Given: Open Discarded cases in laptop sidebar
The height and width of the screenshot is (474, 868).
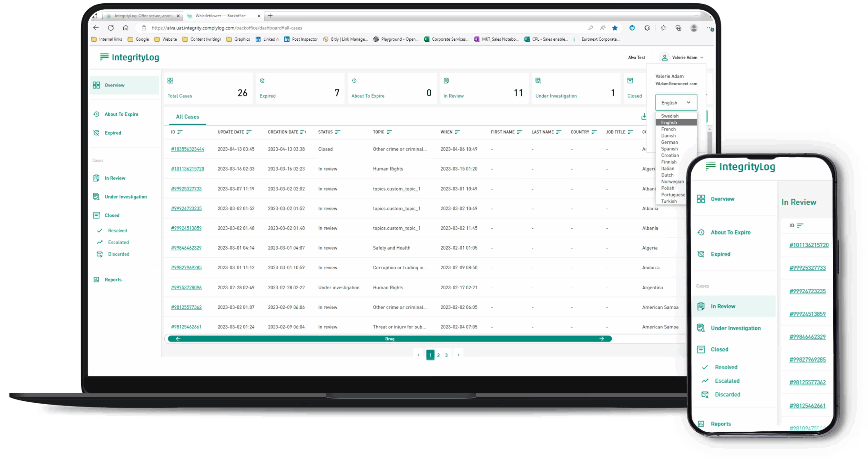Looking at the screenshot, I should [118, 254].
